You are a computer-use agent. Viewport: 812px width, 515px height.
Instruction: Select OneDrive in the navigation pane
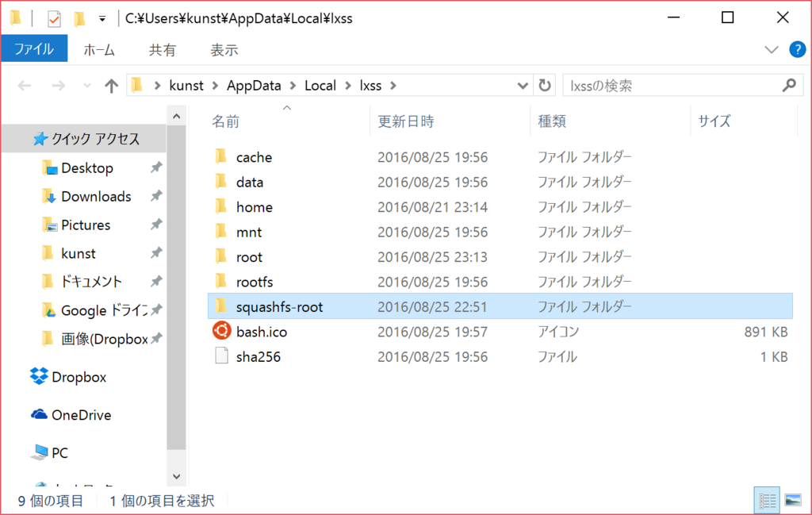(x=71, y=414)
